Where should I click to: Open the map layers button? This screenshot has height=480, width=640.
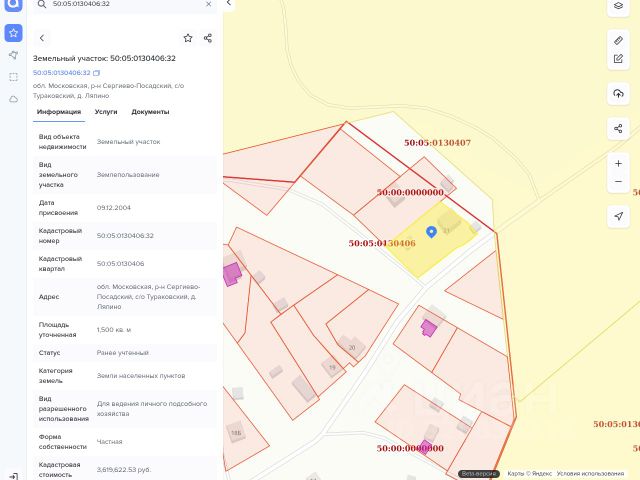[618, 6]
